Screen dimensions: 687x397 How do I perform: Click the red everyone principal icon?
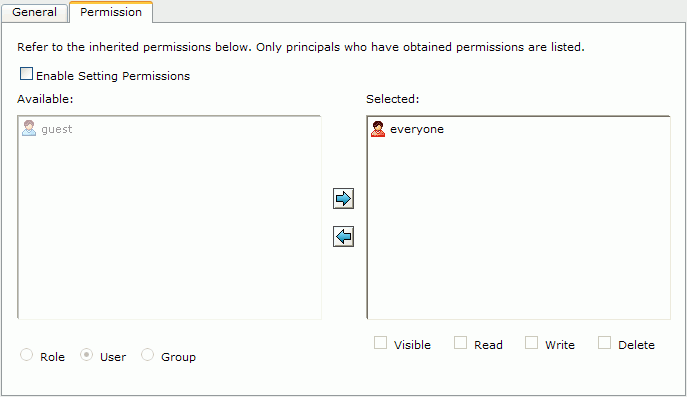pyautogui.click(x=378, y=129)
